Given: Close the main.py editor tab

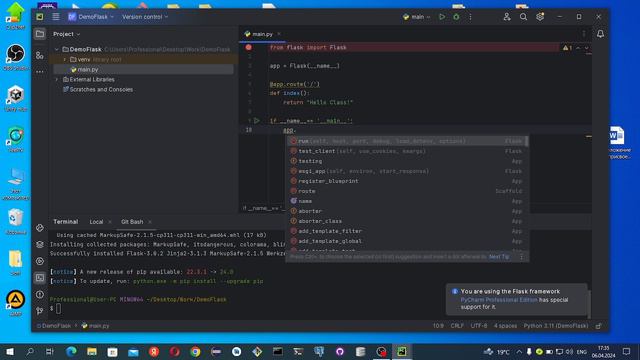Looking at the screenshot, I should tap(279, 34).
